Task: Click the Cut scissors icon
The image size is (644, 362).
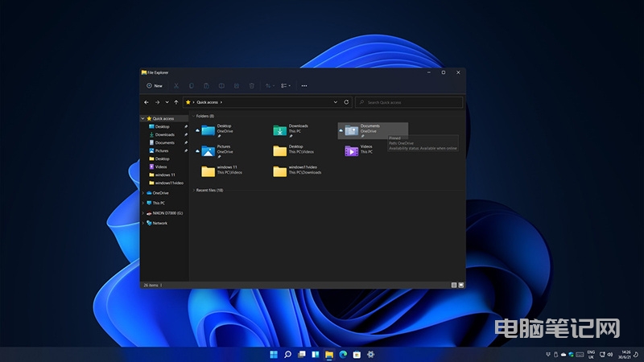Action: pos(176,86)
